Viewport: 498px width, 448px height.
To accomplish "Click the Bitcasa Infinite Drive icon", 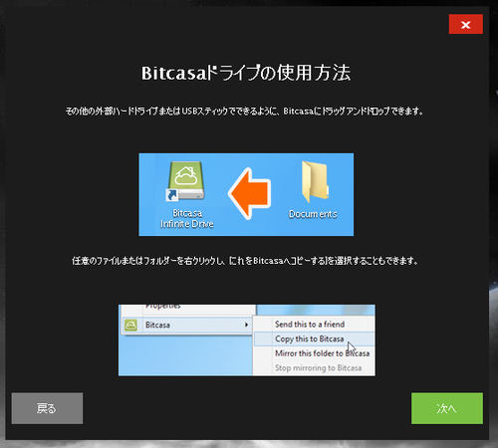I will click(186, 181).
